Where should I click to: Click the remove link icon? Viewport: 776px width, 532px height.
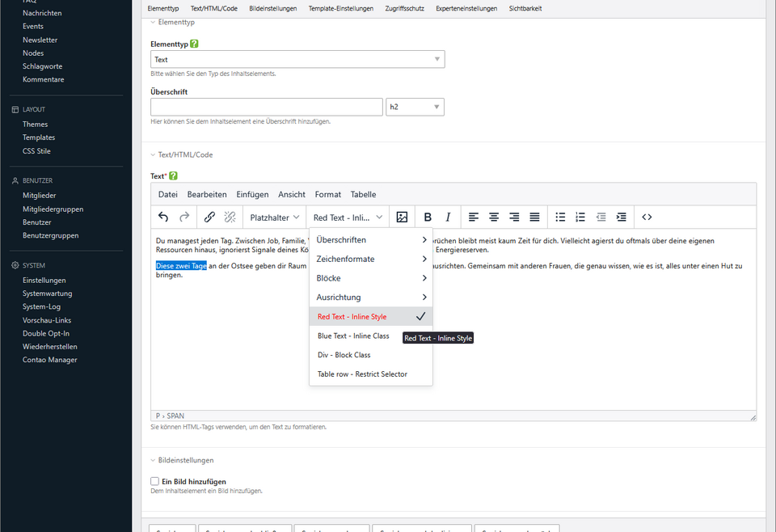(230, 217)
